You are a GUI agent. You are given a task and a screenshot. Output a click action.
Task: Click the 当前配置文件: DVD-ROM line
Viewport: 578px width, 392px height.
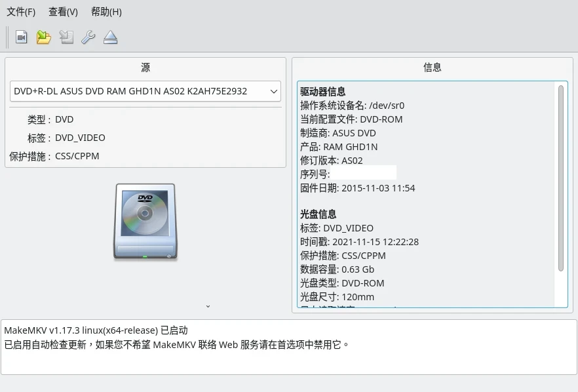coord(351,119)
